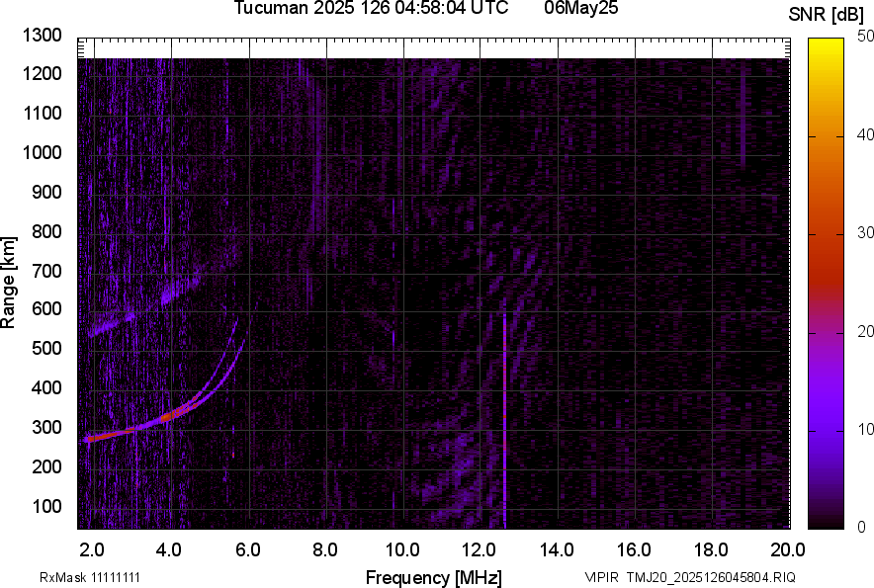Click the 'Range [km]' axis label
874x588 pixels.
pos(8,283)
